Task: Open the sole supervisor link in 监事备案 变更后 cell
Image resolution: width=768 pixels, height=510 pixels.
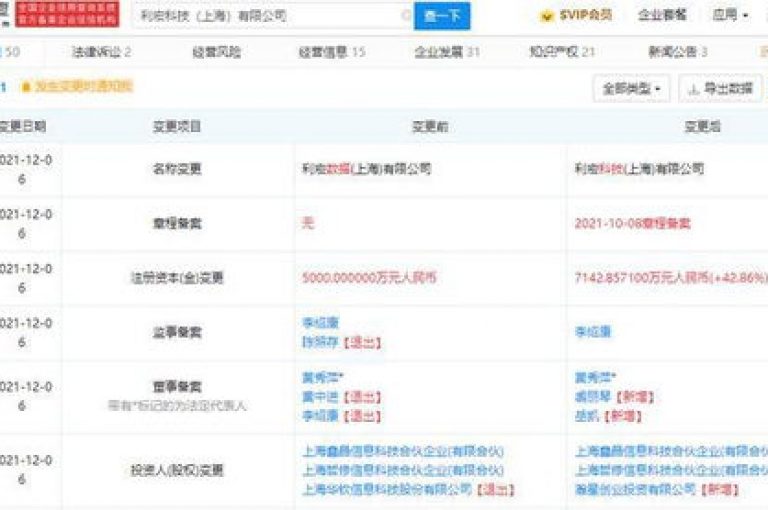Action: [593, 332]
